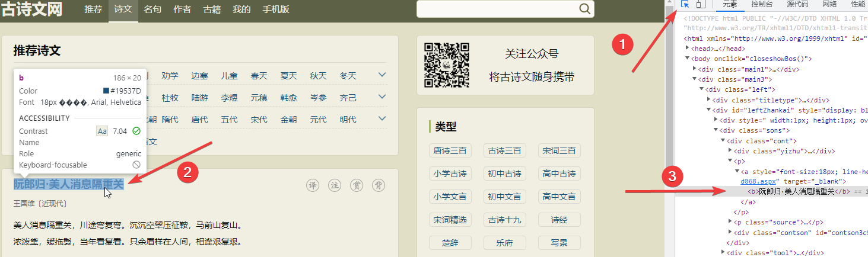Open the 名句 nav menu item
The image size is (868, 257).
(152, 9)
